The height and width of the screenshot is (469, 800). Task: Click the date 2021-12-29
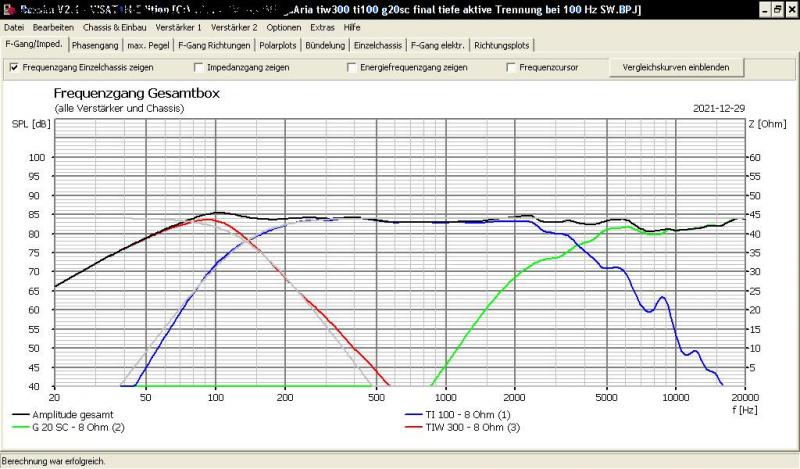pos(719,108)
